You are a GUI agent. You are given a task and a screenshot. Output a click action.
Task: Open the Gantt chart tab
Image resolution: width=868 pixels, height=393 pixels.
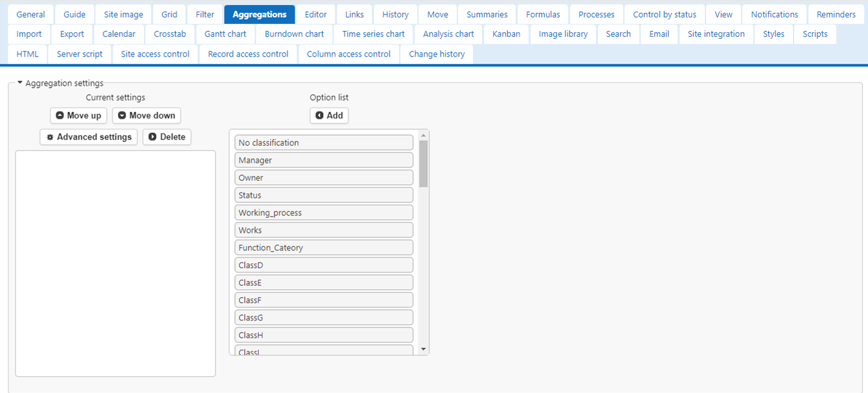pos(225,34)
